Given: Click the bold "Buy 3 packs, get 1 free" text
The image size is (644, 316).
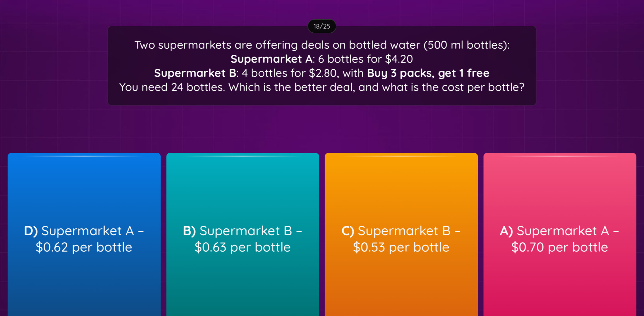Looking at the screenshot, I should [428, 73].
